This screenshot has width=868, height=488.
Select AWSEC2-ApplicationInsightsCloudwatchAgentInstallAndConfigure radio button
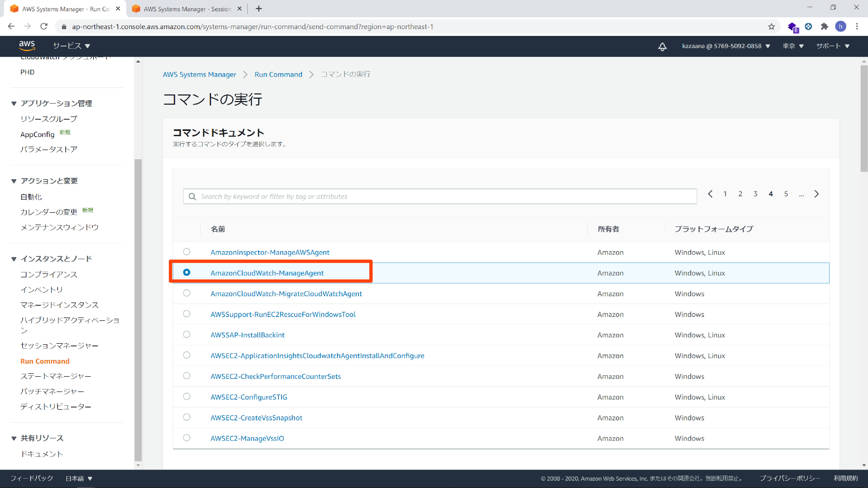187,355
